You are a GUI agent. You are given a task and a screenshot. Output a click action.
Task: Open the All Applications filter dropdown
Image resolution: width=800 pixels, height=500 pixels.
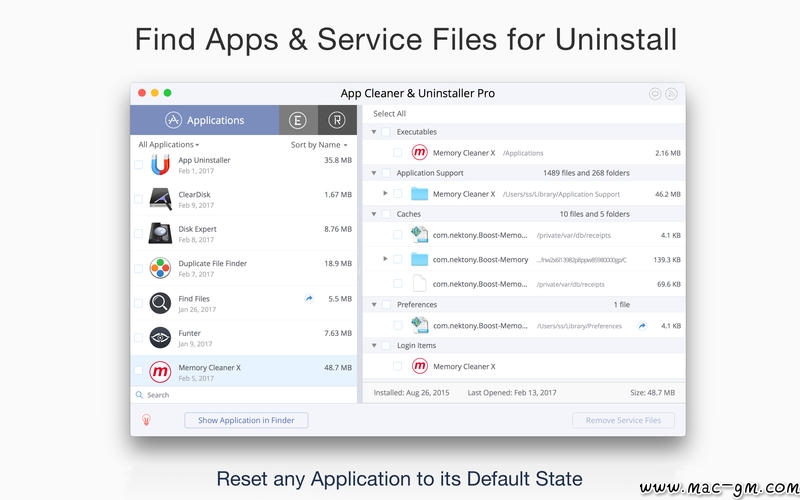pos(168,144)
